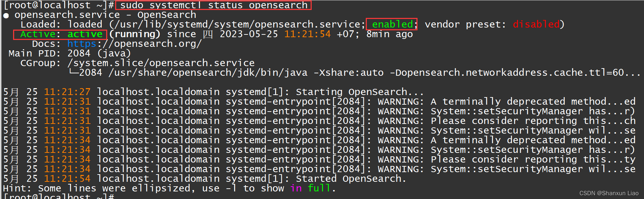
Task: Click the '/usr/share/opensearch/jdk/bin/java' process path
Action: coord(208,73)
